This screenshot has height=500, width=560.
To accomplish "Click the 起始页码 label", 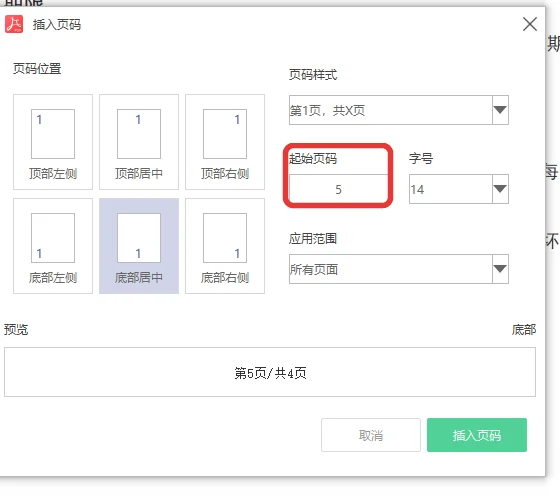I will pyautogui.click(x=313, y=158).
